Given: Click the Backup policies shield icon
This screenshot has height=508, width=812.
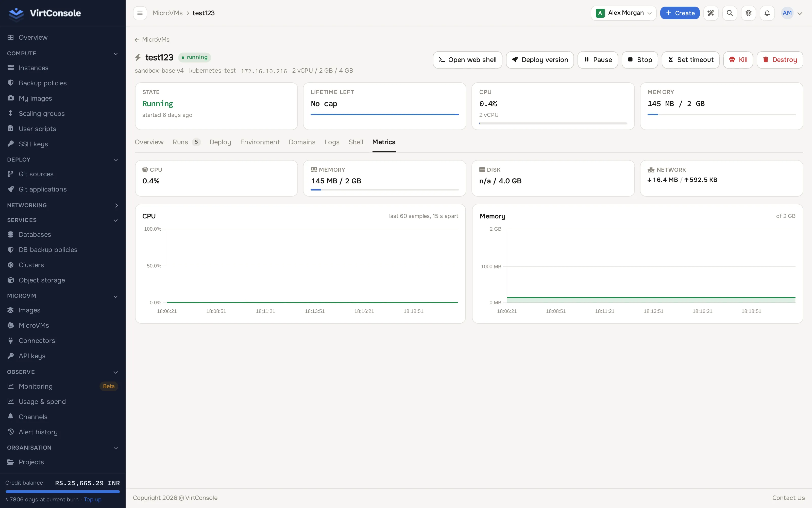Looking at the screenshot, I should pos(11,83).
